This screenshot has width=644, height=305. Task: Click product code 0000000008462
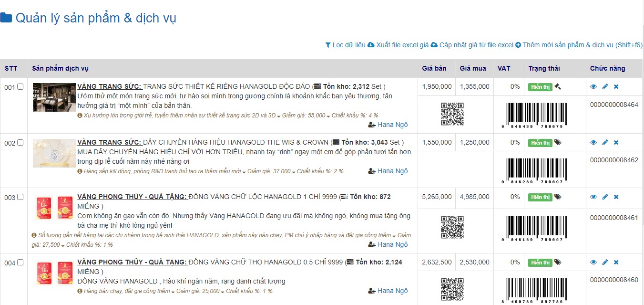click(x=614, y=160)
